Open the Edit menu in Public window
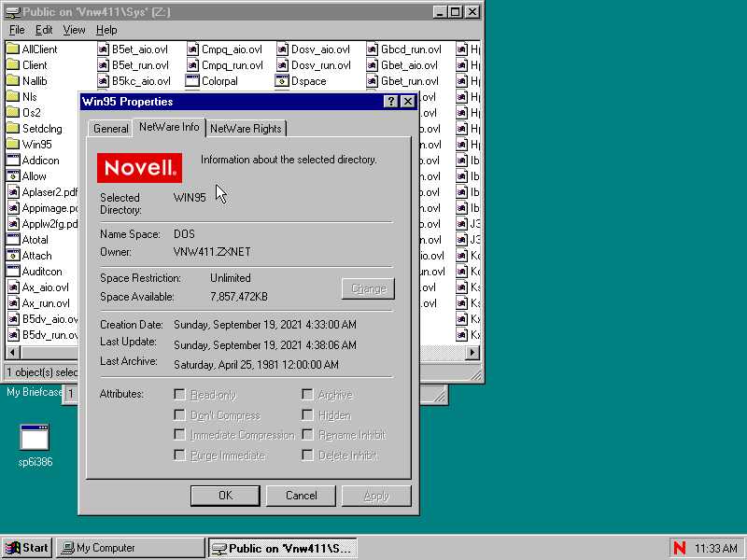Screen dimensions: 747x560 click(44, 30)
